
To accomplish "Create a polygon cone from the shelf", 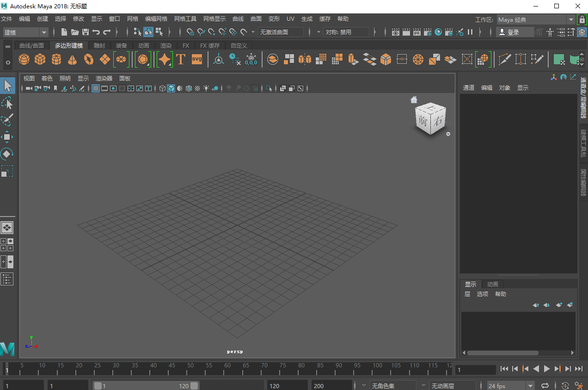I will point(72,59).
